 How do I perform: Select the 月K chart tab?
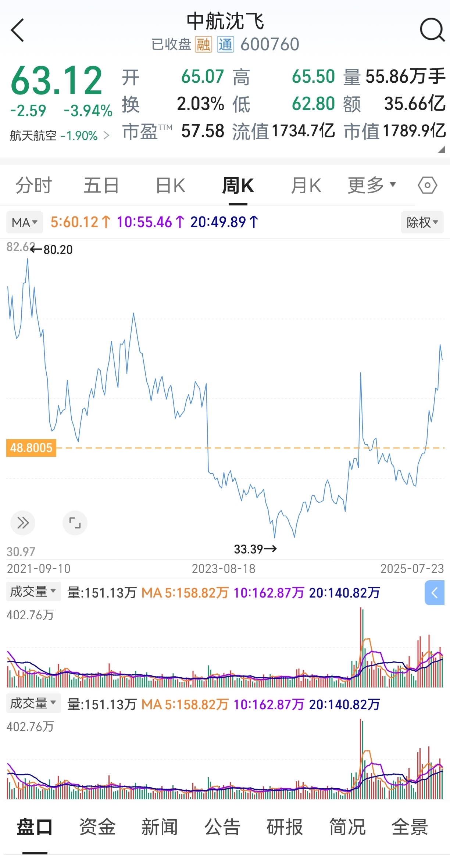click(x=306, y=185)
